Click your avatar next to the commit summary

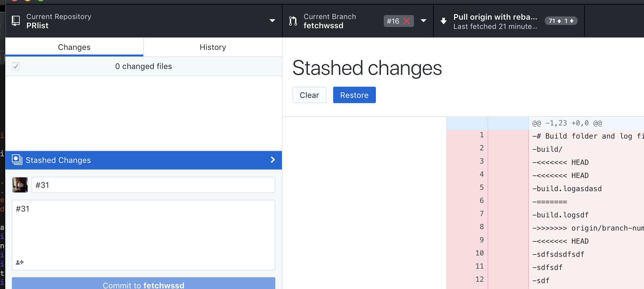pos(20,185)
